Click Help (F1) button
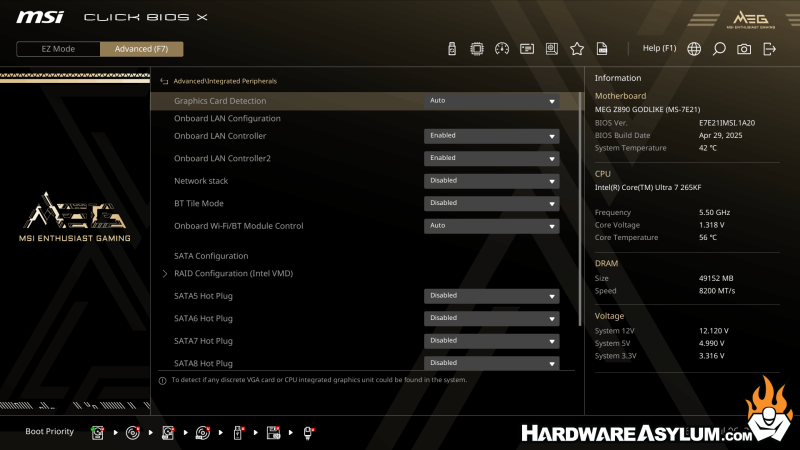This screenshot has height=450, width=800. [659, 48]
